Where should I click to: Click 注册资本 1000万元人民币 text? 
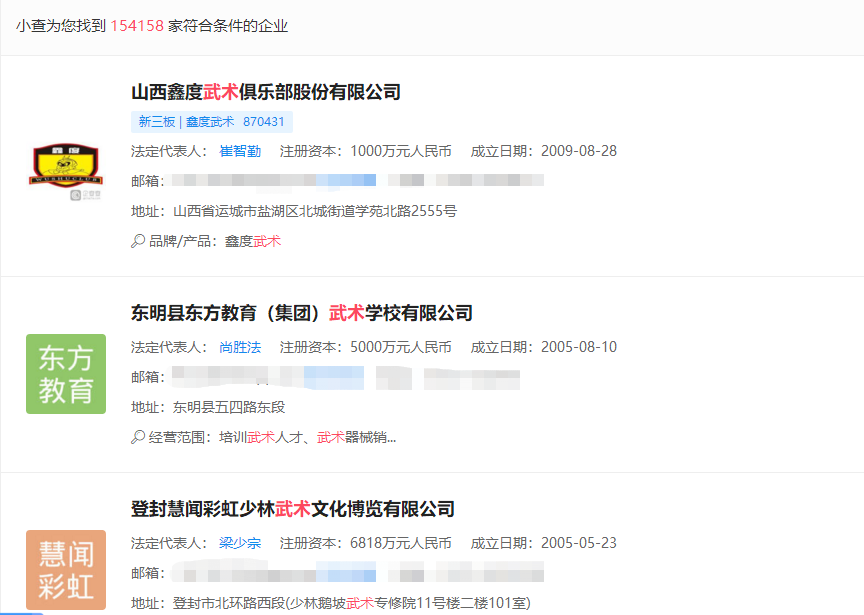pyautogui.click(x=365, y=151)
